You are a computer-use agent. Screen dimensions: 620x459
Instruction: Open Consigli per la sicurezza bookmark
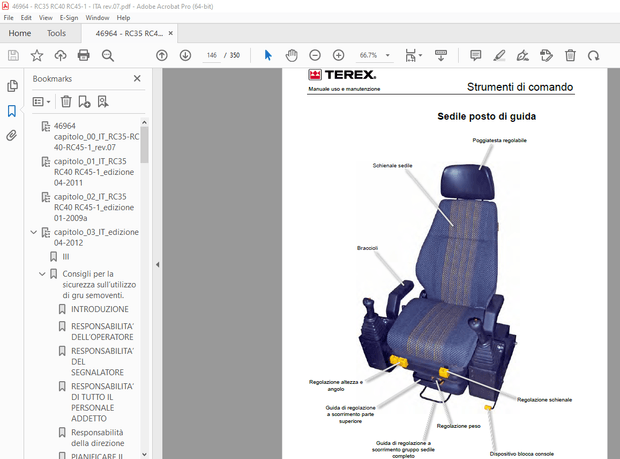click(x=99, y=285)
